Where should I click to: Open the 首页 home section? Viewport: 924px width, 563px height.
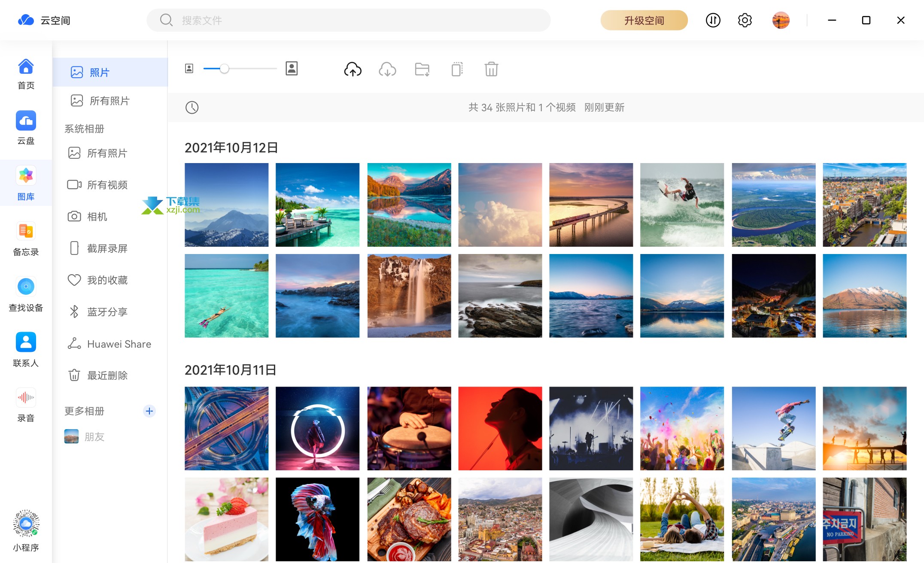(x=26, y=74)
